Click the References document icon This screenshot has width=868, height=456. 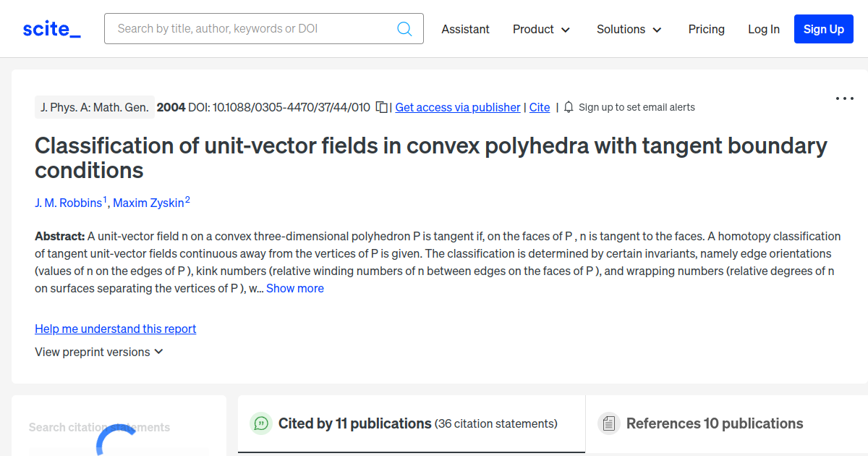coord(609,423)
